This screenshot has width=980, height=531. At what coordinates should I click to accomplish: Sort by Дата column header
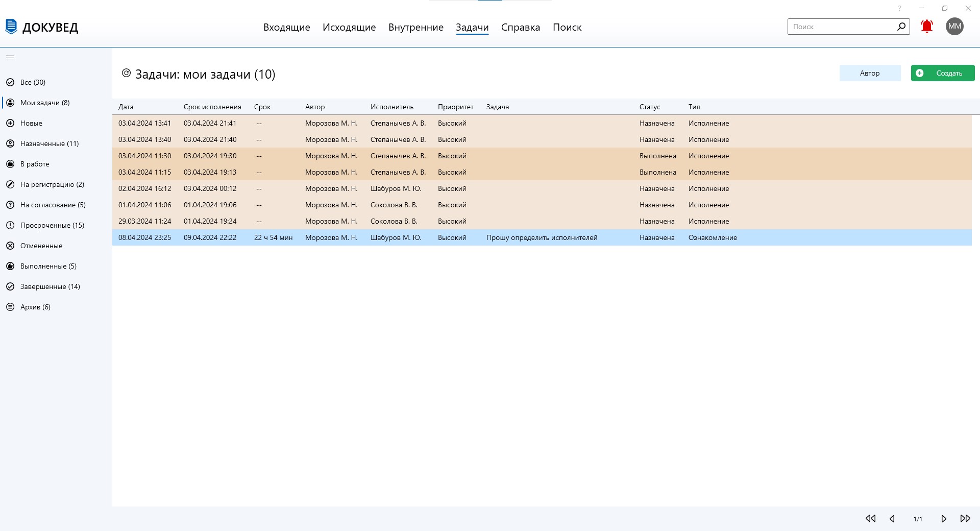pos(126,107)
